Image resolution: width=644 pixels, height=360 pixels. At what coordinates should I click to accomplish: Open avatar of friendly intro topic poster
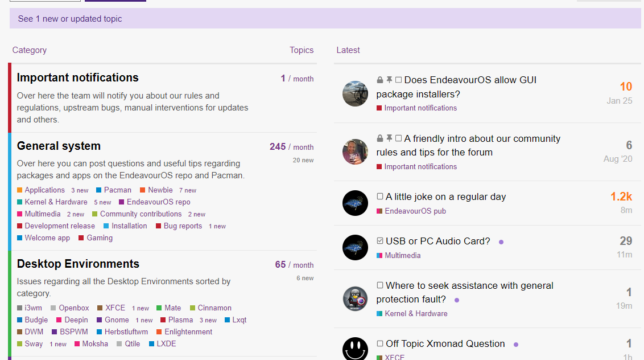point(355,152)
